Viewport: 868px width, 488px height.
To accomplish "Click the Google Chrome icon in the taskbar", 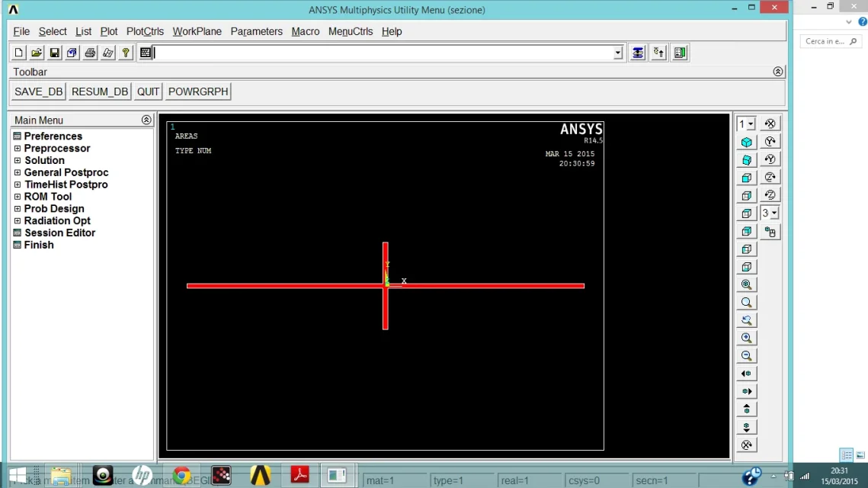I will (x=181, y=475).
